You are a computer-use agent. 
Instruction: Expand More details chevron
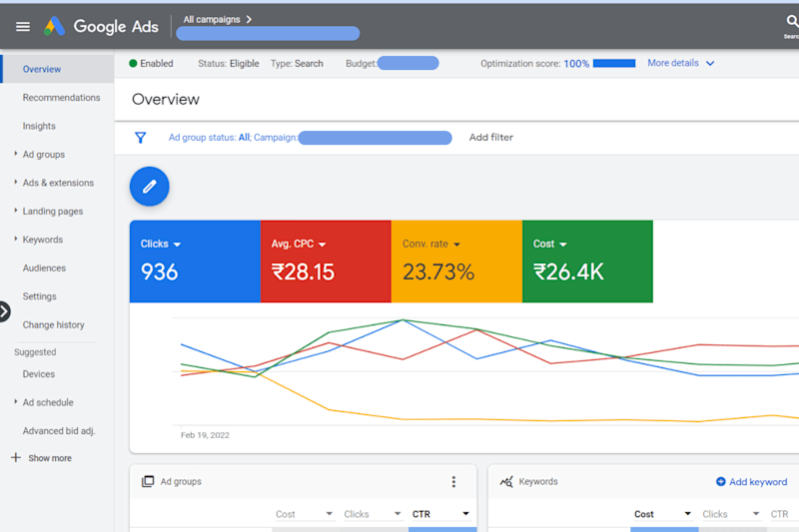710,64
